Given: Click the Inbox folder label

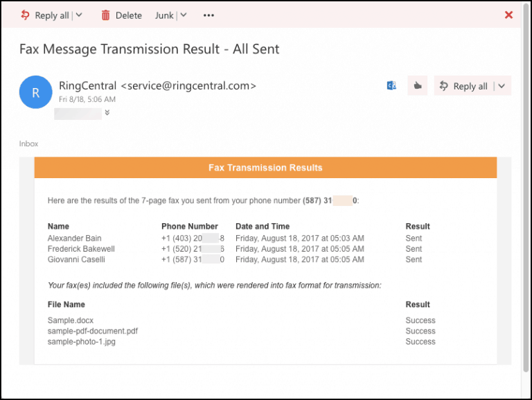Looking at the screenshot, I should (x=28, y=144).
